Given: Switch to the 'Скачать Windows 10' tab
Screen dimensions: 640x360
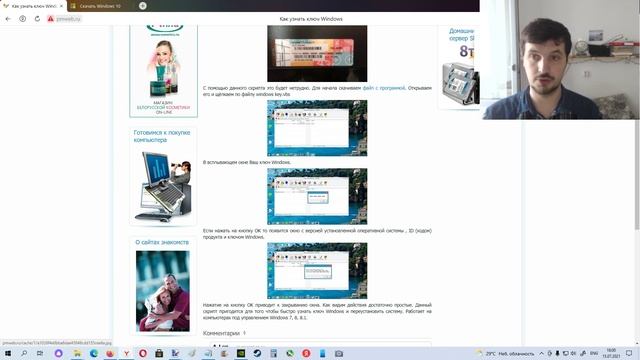Looking at the screenshot, I should [100, 6].
